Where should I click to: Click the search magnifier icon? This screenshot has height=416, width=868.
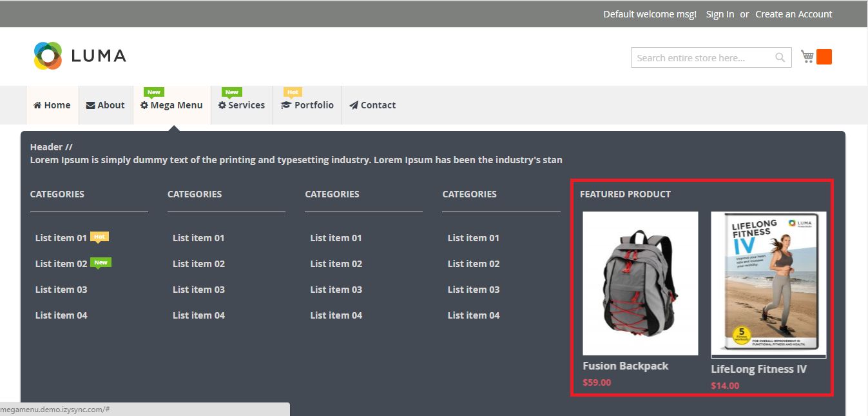(780, 57)
